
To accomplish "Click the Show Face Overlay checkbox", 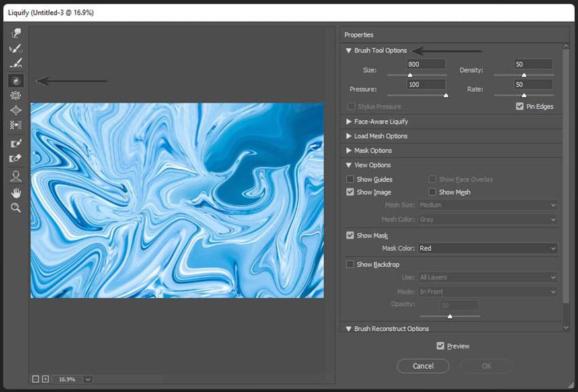I will point(432,180).
